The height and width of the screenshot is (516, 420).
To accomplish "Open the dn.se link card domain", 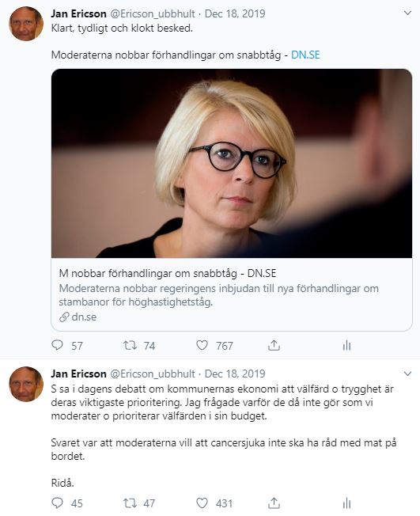I will [78, 317].
